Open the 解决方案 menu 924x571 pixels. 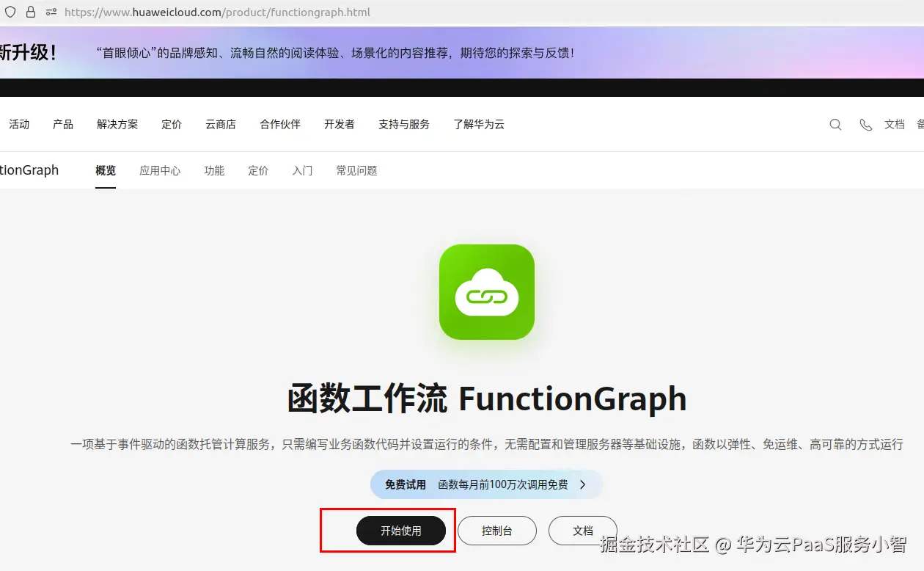click(117, 124)
